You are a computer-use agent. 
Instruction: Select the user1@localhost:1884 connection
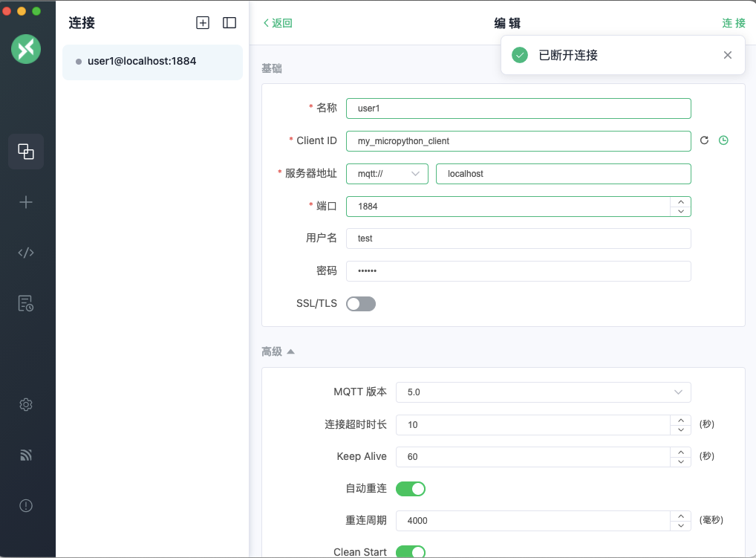152,61
